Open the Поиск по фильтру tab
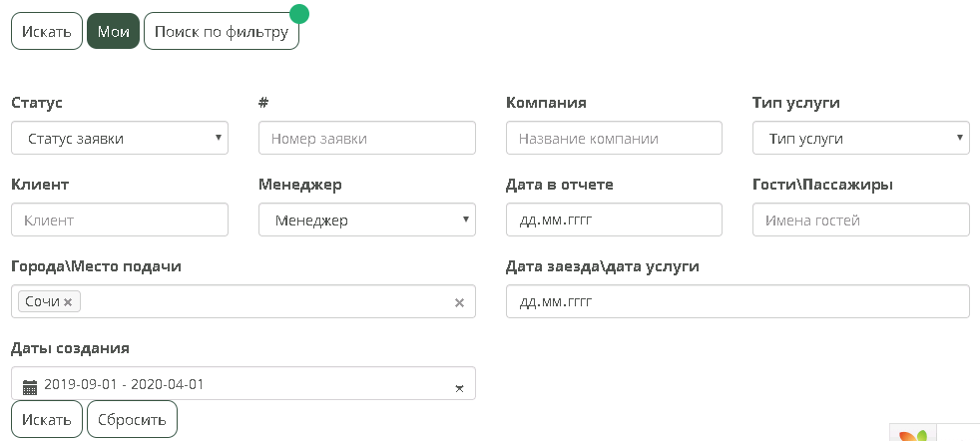The height and width of the screenshot is (441, 980). (221, 31)
